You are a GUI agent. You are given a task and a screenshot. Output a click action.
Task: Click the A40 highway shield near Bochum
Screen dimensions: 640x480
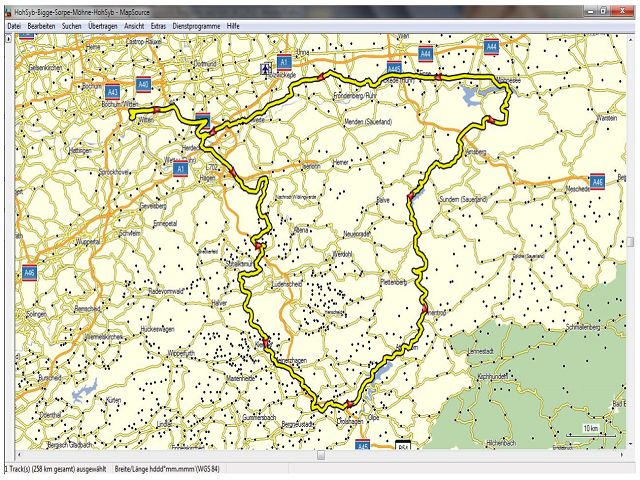coord(143,85)
